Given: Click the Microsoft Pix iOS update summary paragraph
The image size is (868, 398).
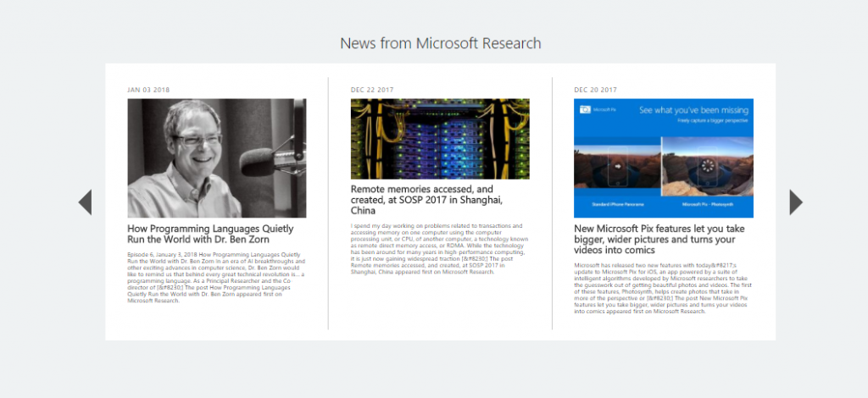Looking at the screenshot, I should click(662, 288).
